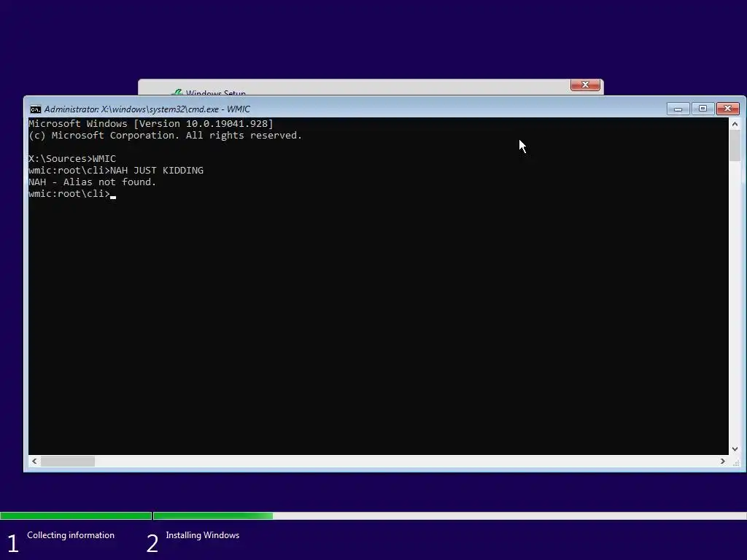
Task: Click the vertical scrollbar thumb
Action: [735, 145]
